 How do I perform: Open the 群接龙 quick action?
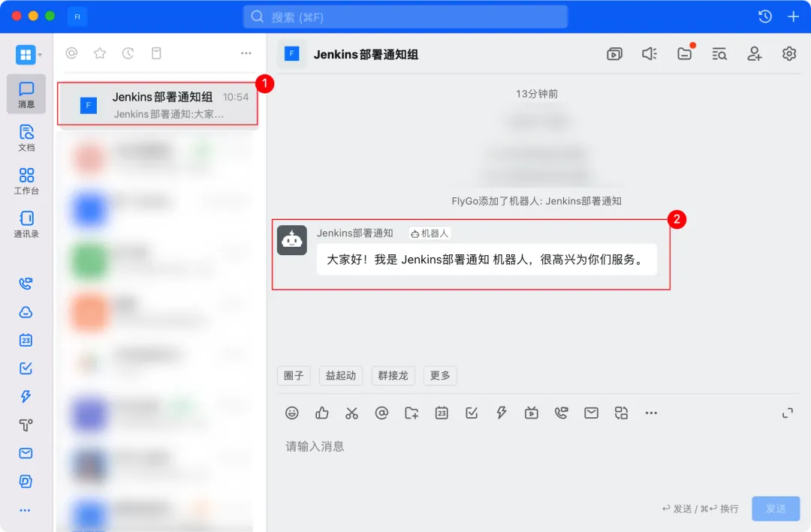[x=393, y=375]
